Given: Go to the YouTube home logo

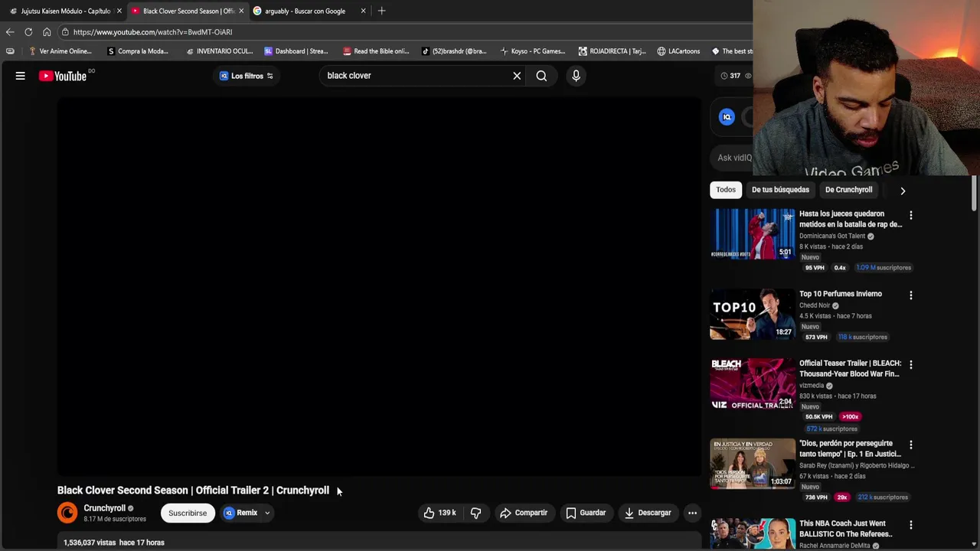Looking at the screenshot, I should 63,76.
